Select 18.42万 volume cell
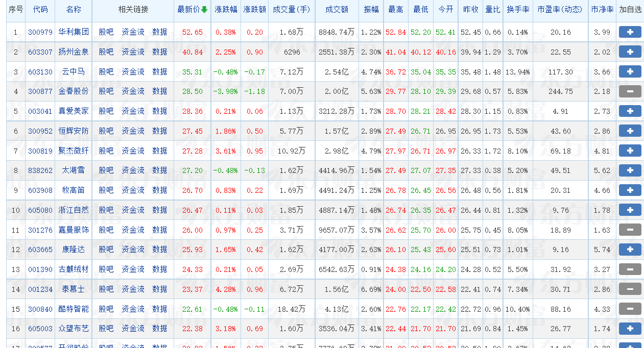This screenshot has width=644, height=348. (293, 309)
